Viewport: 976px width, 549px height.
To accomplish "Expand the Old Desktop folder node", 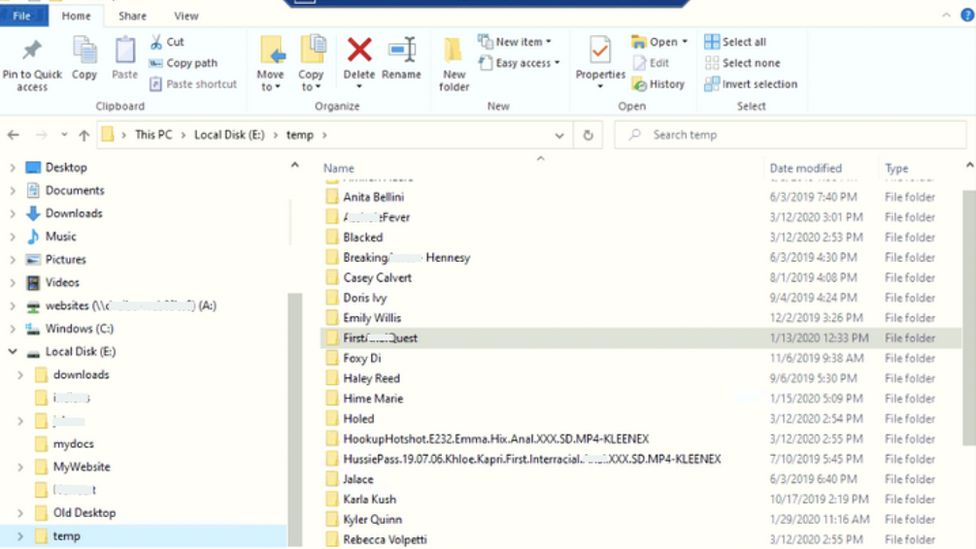I will [21, 513].
